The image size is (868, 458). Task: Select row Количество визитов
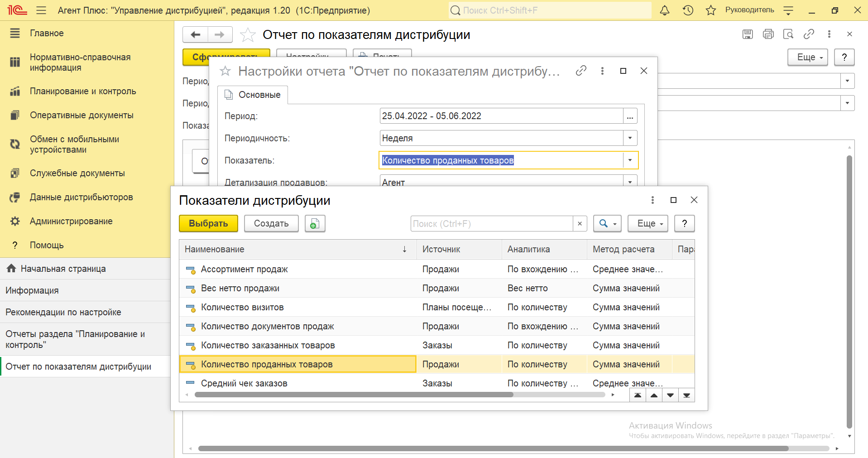[437, 307]
